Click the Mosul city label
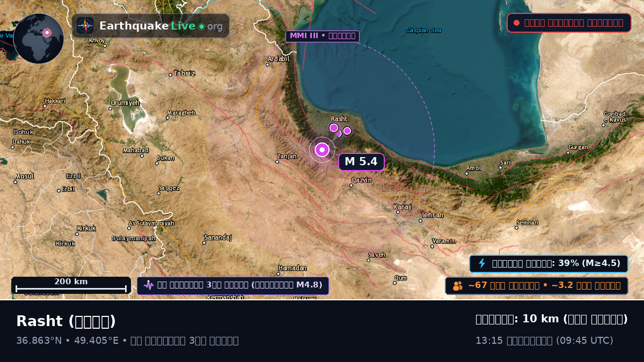This screenshot has width=644, height=362. [x=25, y=176]
